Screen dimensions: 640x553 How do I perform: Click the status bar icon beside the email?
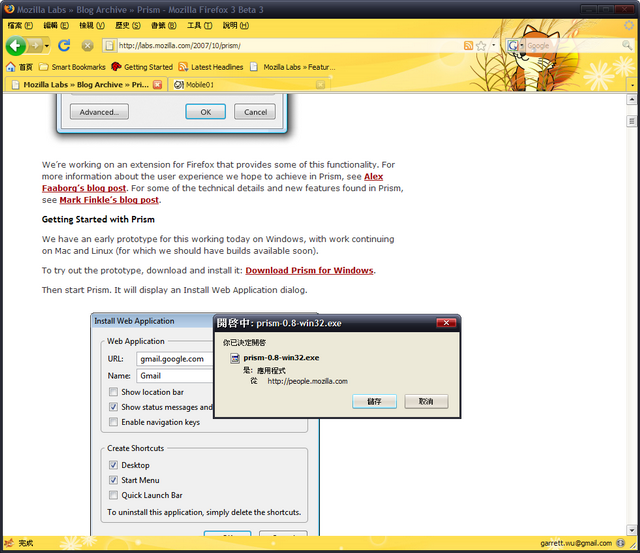click(620, 543)
